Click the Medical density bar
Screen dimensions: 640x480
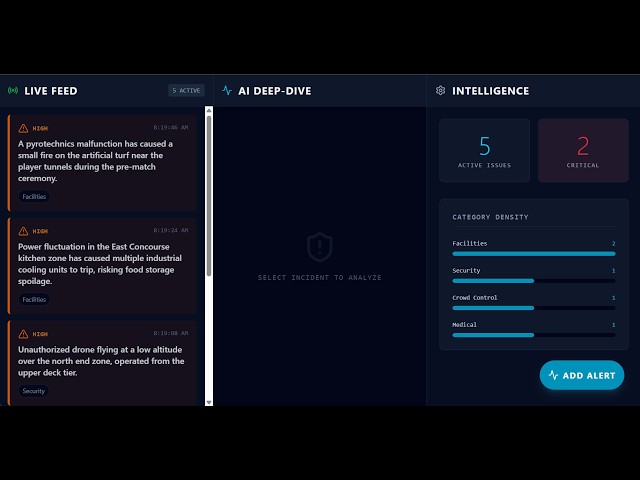pyautogui.click(x=534, y=335)
